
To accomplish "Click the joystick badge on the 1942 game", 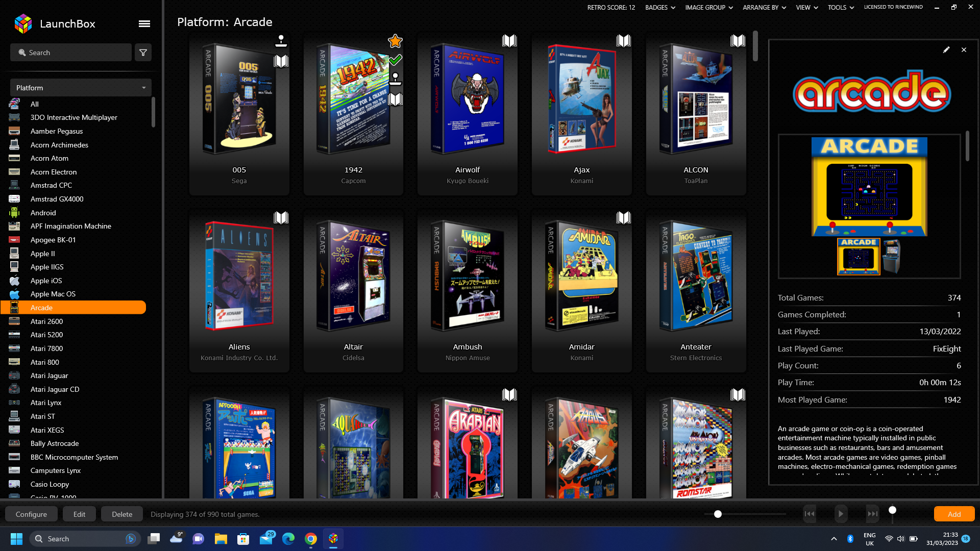I will (x=395, y=79).
